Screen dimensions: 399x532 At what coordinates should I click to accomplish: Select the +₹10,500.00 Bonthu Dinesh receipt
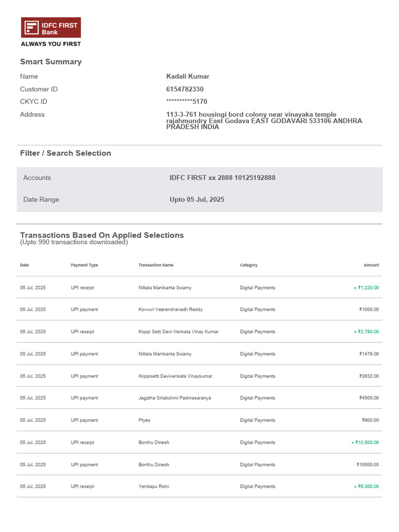point(199,443)
